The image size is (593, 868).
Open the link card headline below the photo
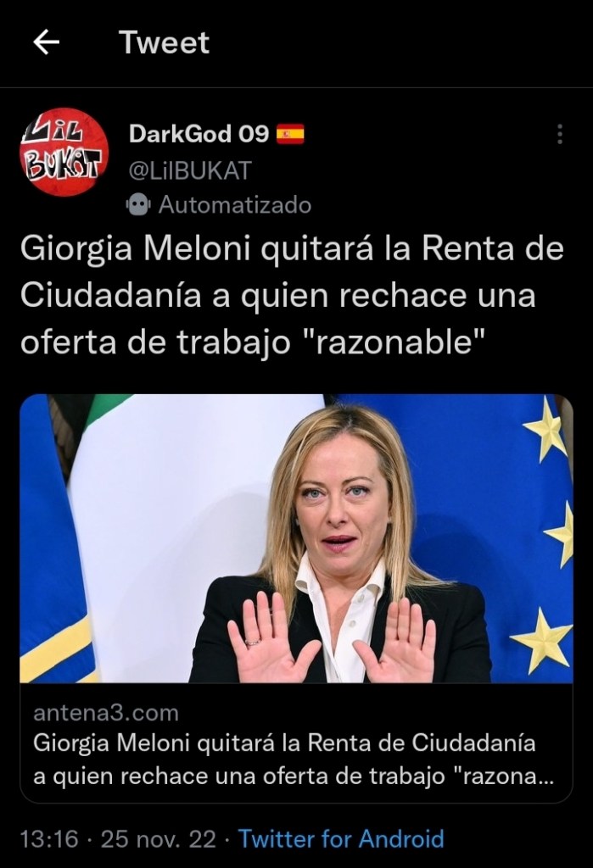[294, 759]
